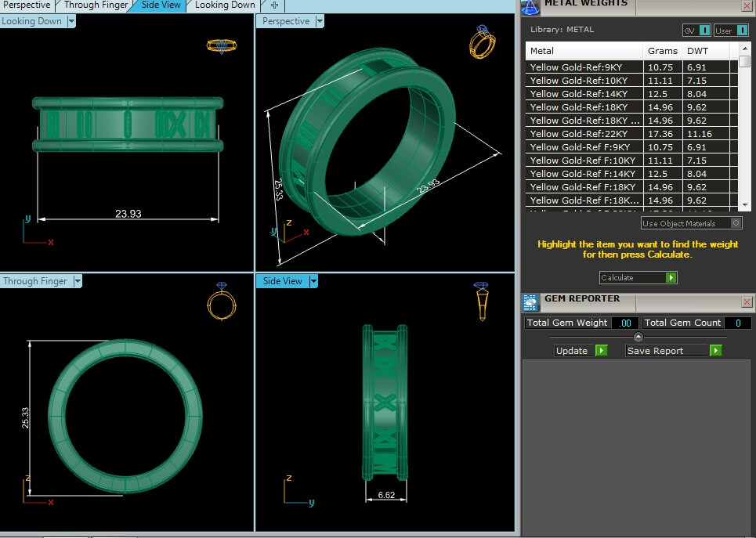Expand the Side View viewport dropdown
The height and width of the screenshot is (538, 756).
tap(313, 281)
